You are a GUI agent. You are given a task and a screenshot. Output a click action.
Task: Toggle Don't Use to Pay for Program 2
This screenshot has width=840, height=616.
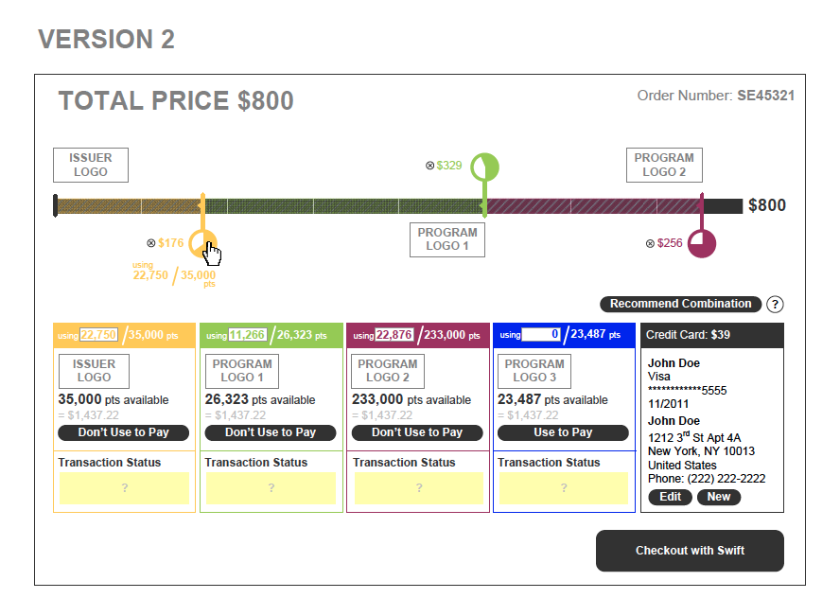(x=417, y=432)
